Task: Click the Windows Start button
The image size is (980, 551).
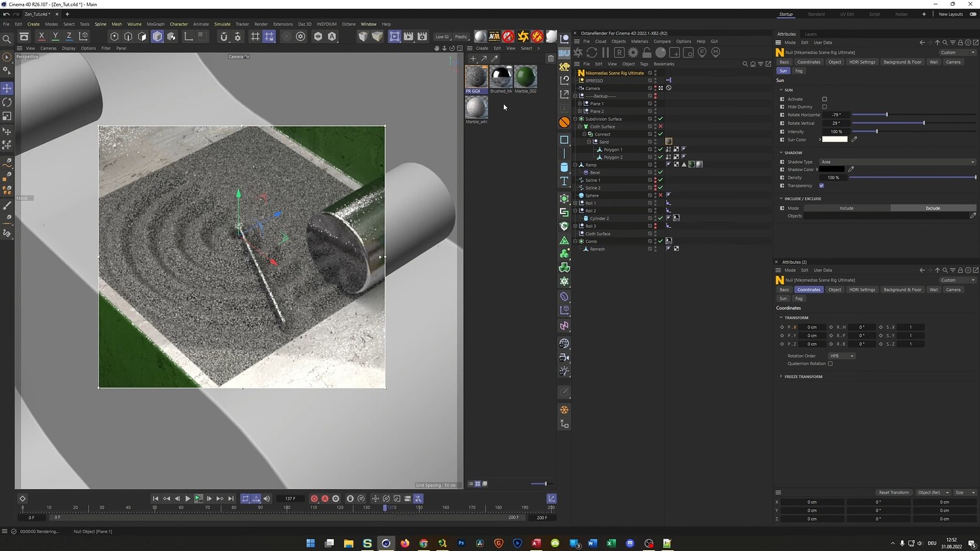Action: click(x=310, y=543)
